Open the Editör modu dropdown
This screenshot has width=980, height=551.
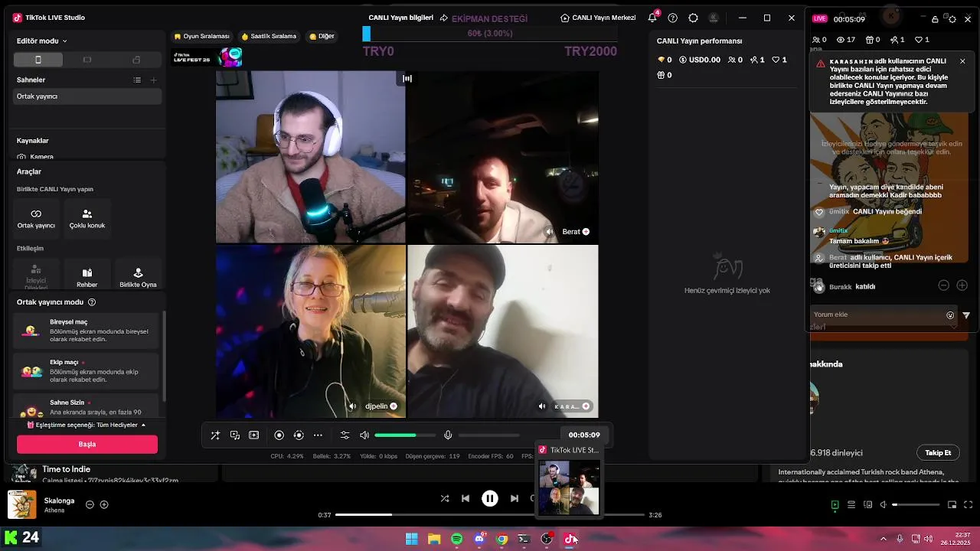click(x=42, y=41)
